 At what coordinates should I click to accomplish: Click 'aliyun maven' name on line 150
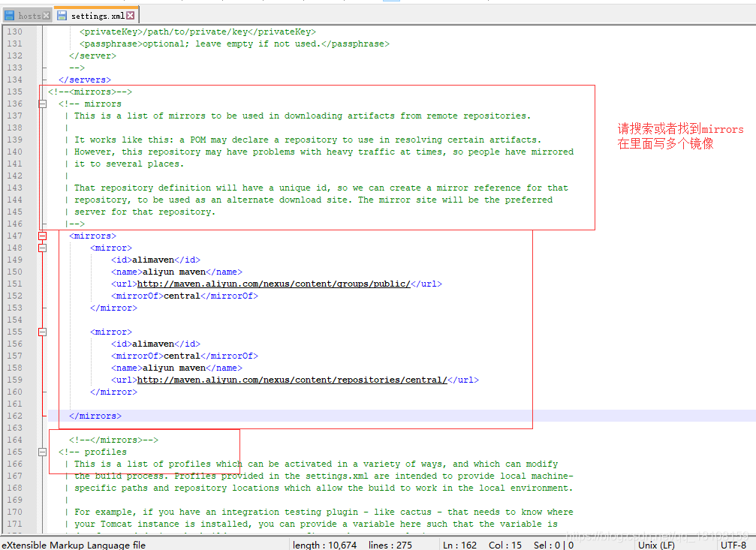[174, 272]
